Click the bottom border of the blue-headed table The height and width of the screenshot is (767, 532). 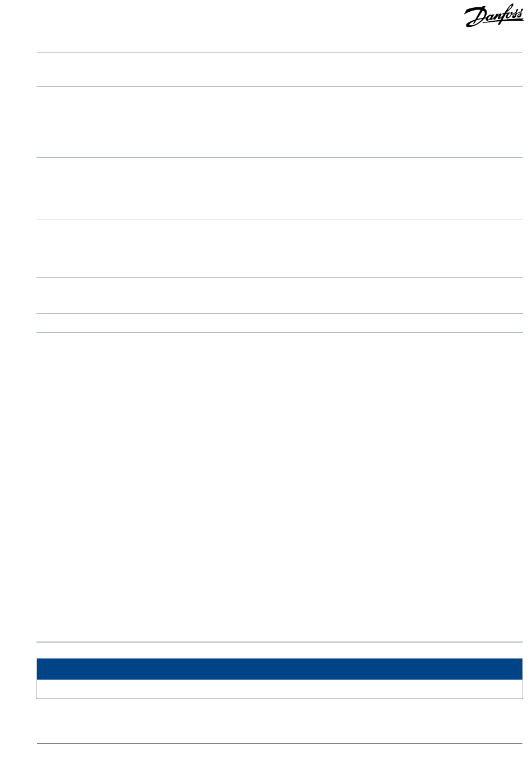click(x=279, y=699)
